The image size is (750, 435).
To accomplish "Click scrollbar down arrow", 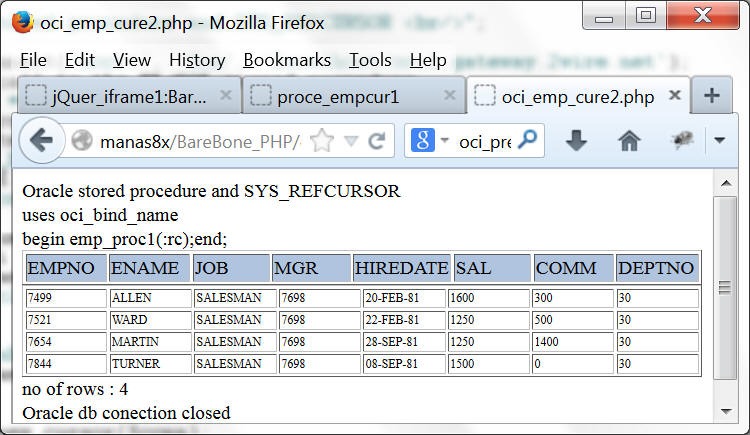I will (726, 412).
